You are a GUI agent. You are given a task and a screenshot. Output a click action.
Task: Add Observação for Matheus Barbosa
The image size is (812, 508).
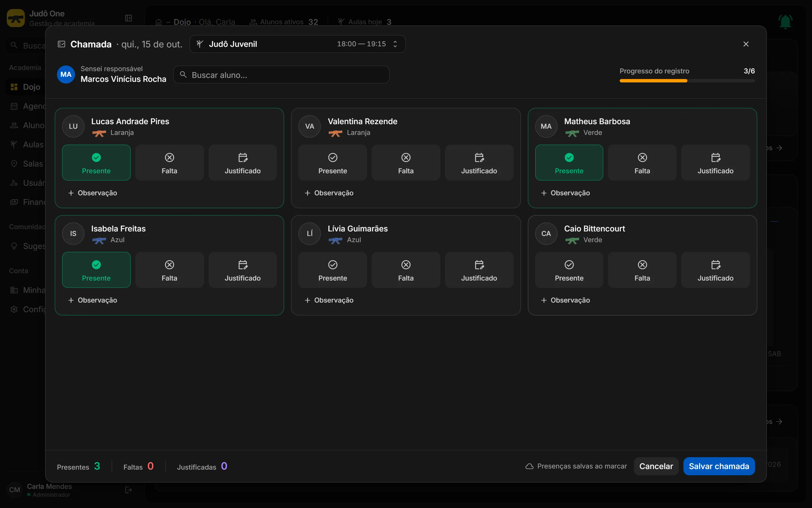pos(565,193)
